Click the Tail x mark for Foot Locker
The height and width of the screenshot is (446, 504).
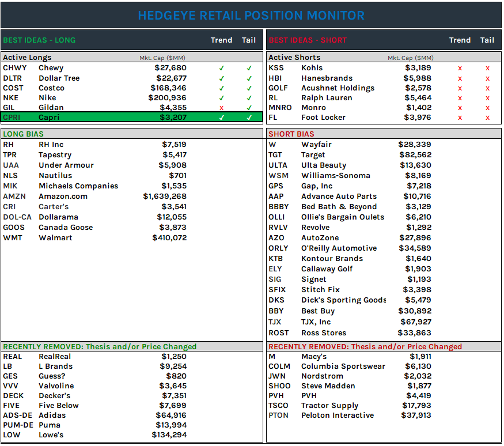point(487,117)
